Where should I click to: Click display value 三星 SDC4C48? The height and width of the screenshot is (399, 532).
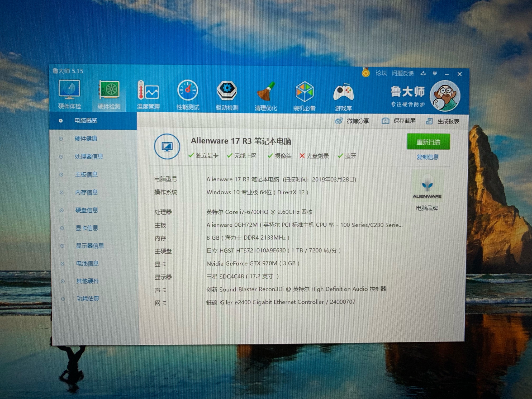pos(243,276)
